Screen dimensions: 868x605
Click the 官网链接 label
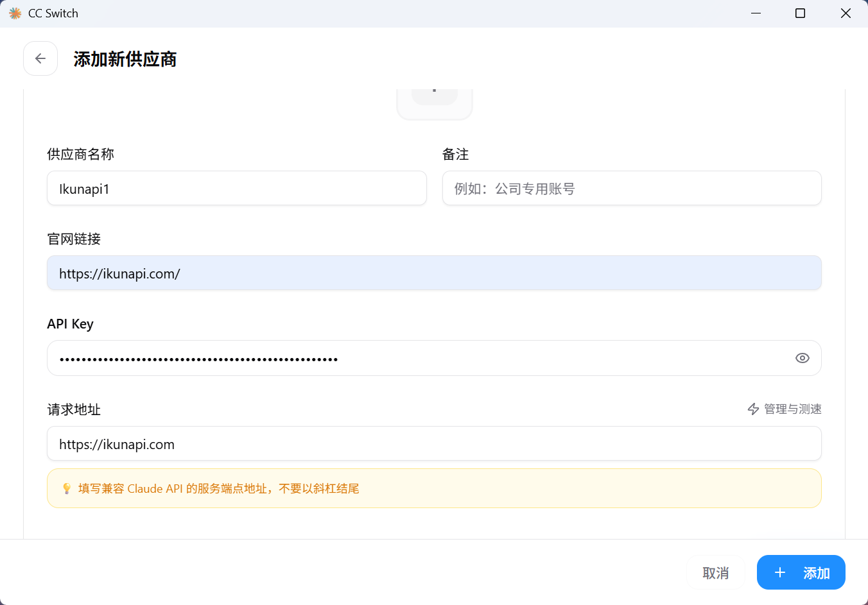(x=74, y=239)
